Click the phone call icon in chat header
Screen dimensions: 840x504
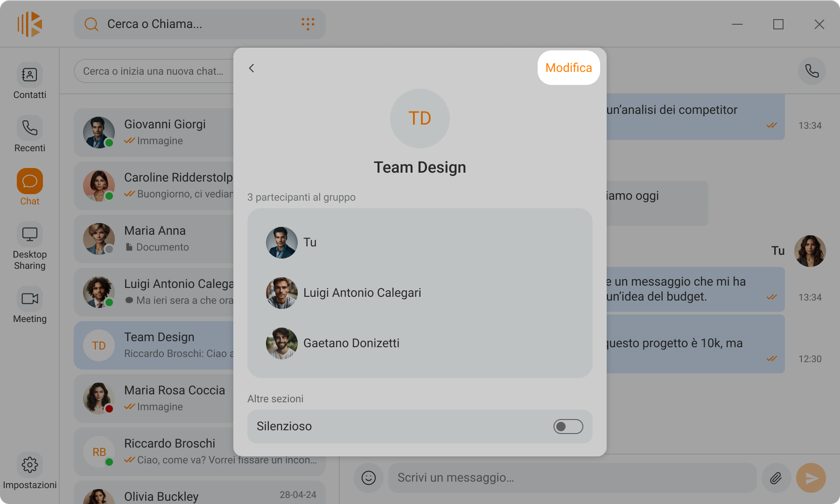[x=812, y=71]
